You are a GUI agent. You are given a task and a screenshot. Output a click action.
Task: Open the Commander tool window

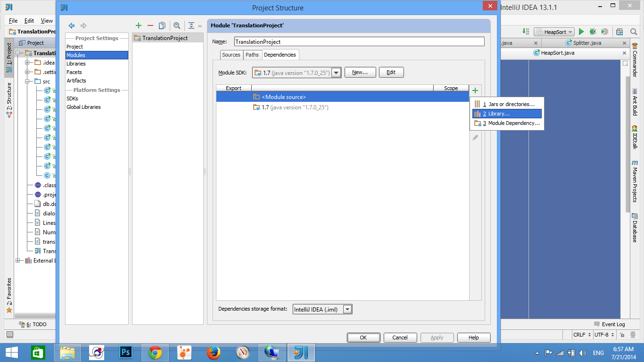click(635, 60)
